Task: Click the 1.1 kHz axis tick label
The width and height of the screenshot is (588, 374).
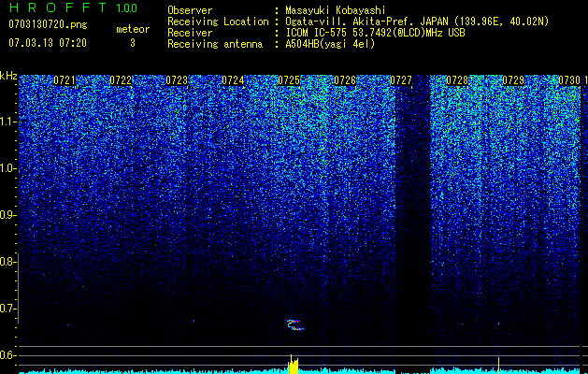Action: point(7,122)
